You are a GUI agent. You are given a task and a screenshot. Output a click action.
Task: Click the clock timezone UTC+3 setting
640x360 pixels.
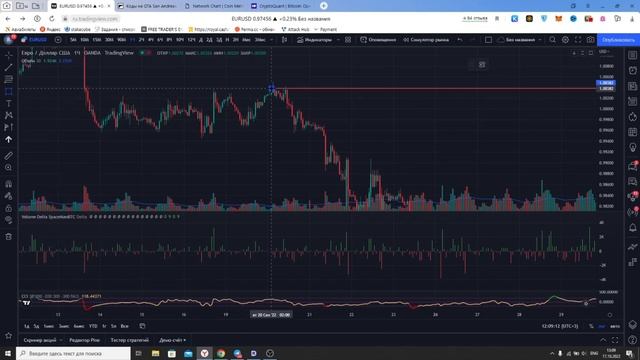[x=560, y=326]
